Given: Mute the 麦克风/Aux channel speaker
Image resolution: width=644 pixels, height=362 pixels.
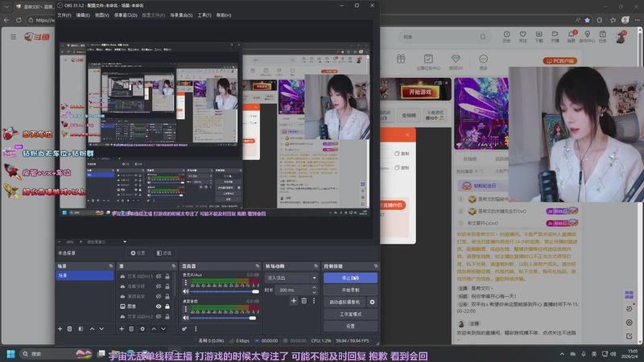Looking at the screenshot, I should click(186, 291).
